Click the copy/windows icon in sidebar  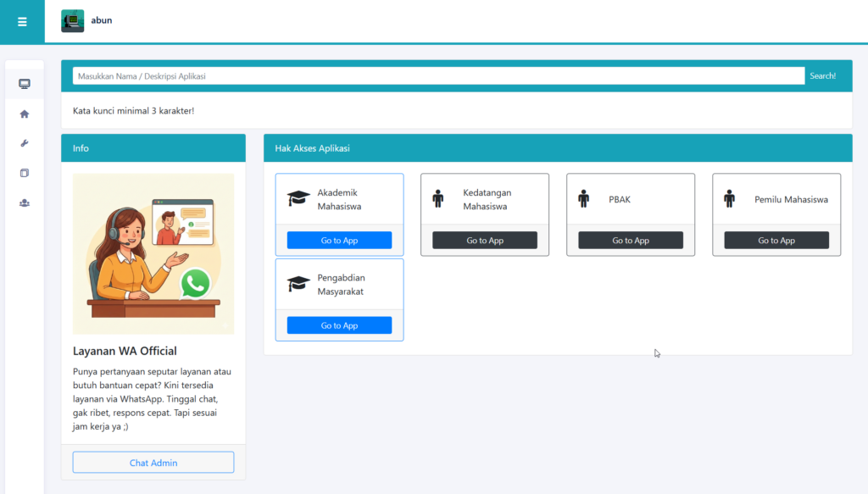coord(24,173)
